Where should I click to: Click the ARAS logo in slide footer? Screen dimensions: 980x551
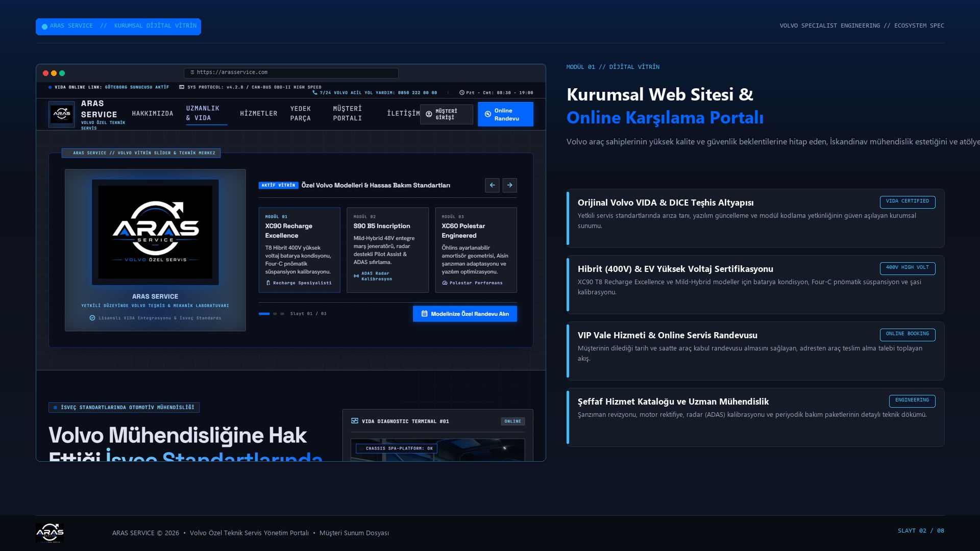(50, 533)
